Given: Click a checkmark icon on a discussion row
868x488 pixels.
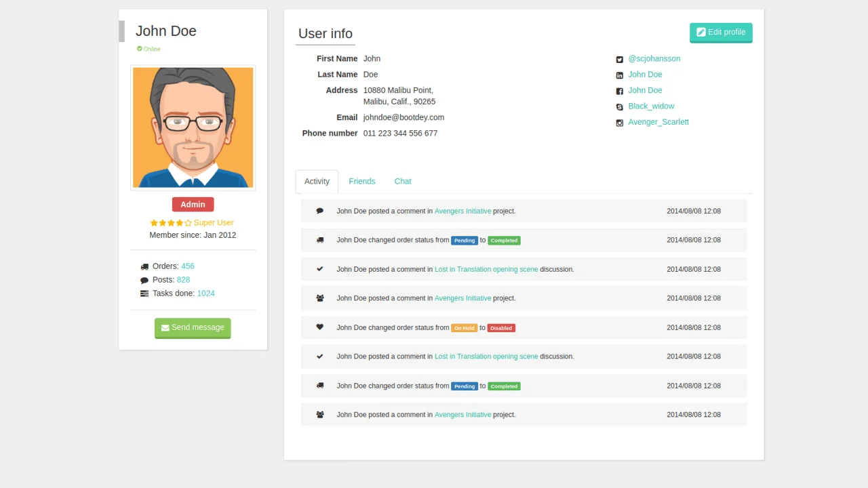Looking at the screenshot, I should pyautogui.click(x=319, y=269).
